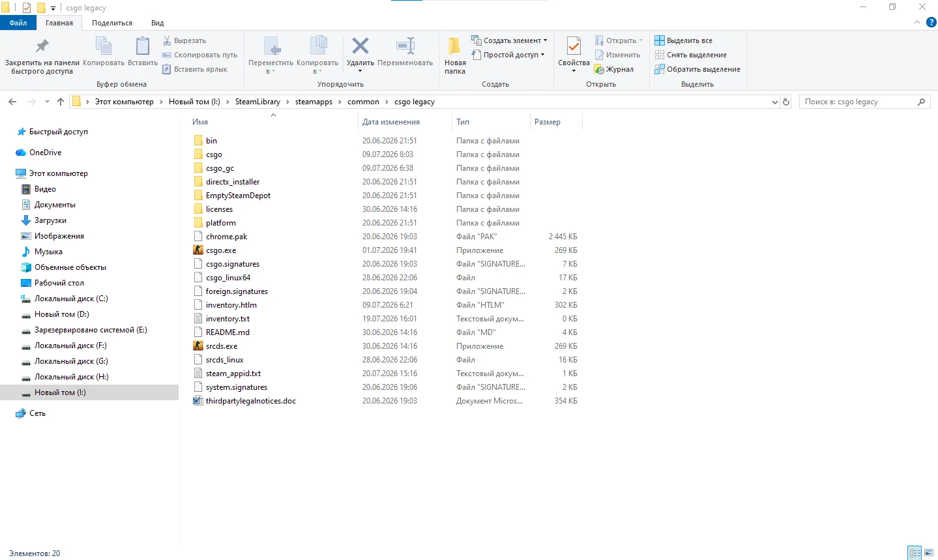Open Рабочий стол in sidebar

click(x=59, y=283)
